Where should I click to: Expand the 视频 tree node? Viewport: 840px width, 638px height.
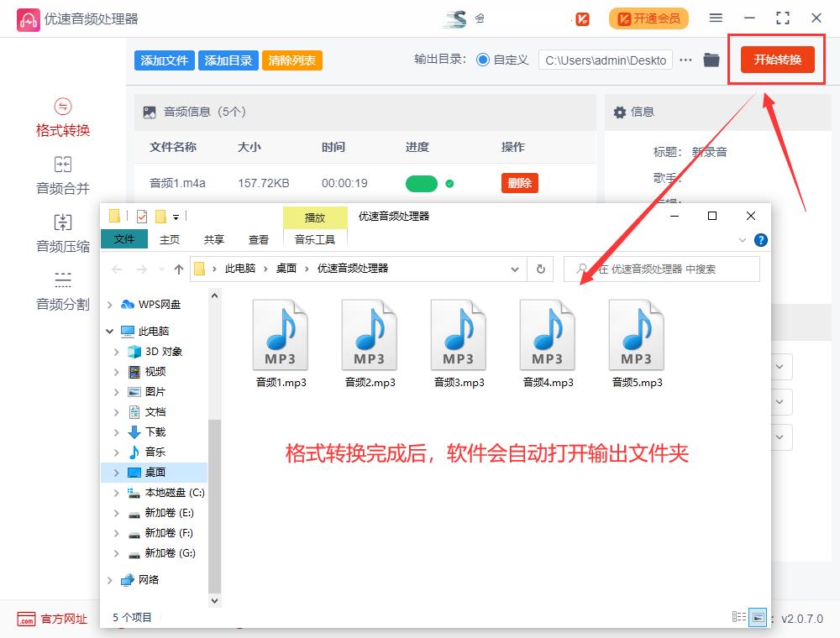pos(116,372)
